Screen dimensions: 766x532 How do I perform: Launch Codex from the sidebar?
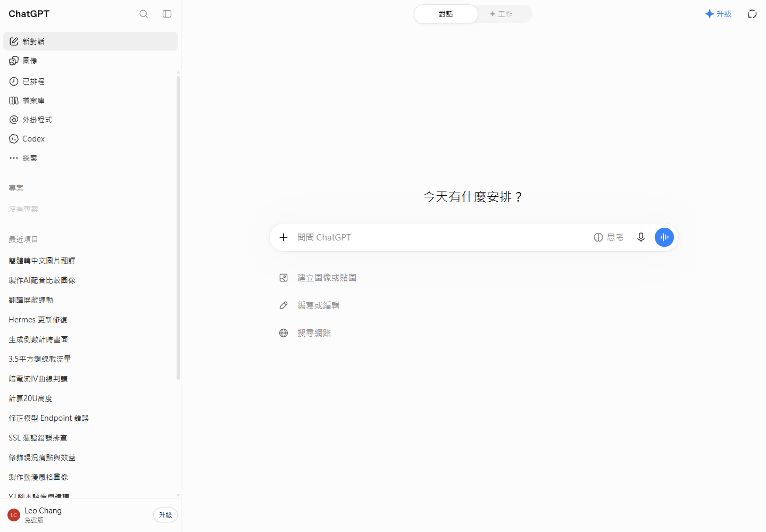tap(90, 139)
